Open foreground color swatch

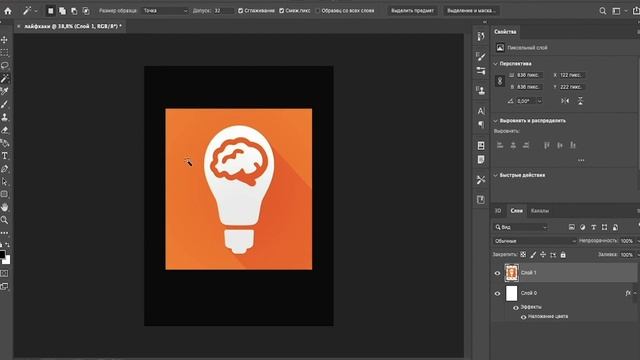pyautogui.click(x=2, y=255)
